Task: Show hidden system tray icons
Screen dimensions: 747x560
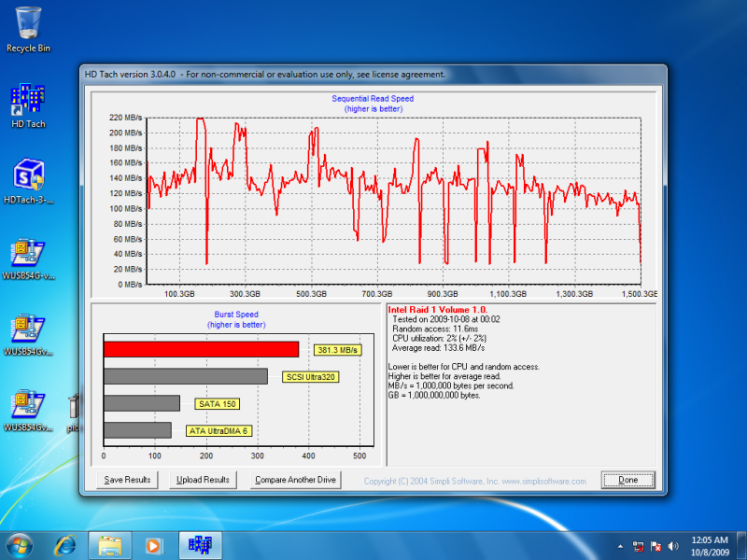Action: point(620,546)
